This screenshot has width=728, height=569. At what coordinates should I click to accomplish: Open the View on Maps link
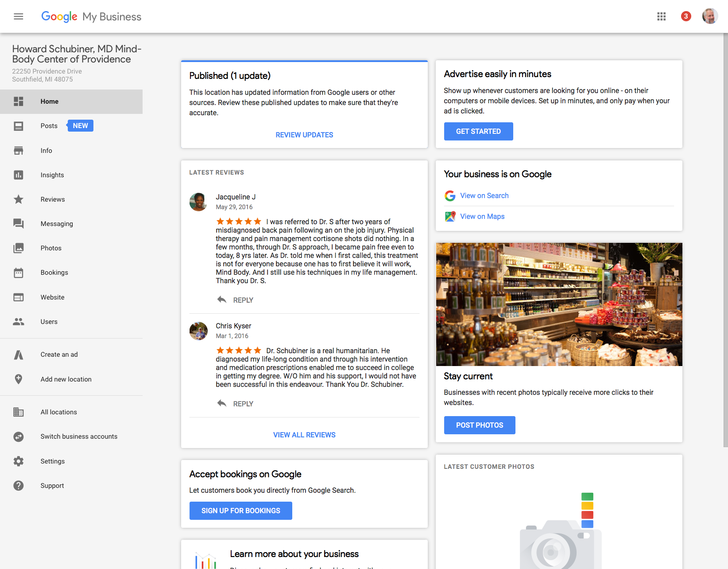[x=482, y=216]
